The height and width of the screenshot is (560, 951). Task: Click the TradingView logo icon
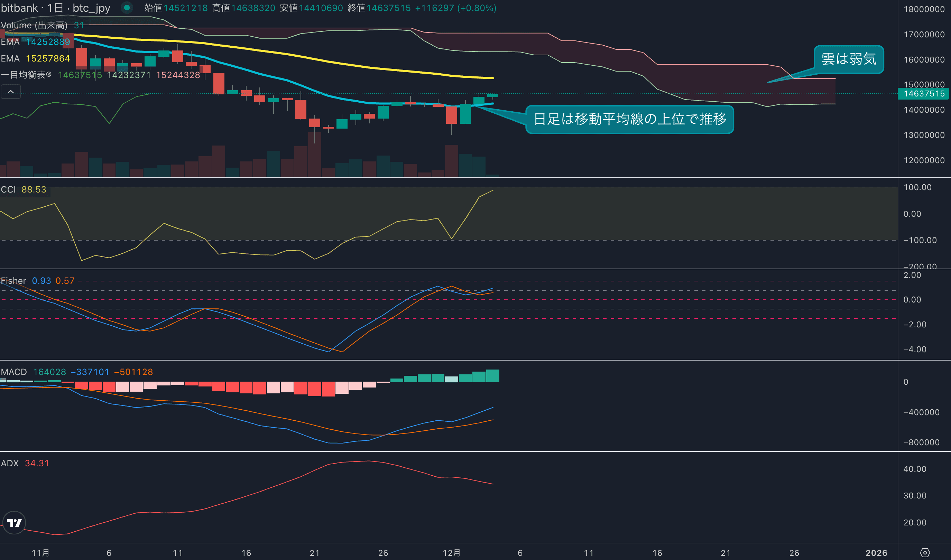pyautogui.click(x=14, y=523)
